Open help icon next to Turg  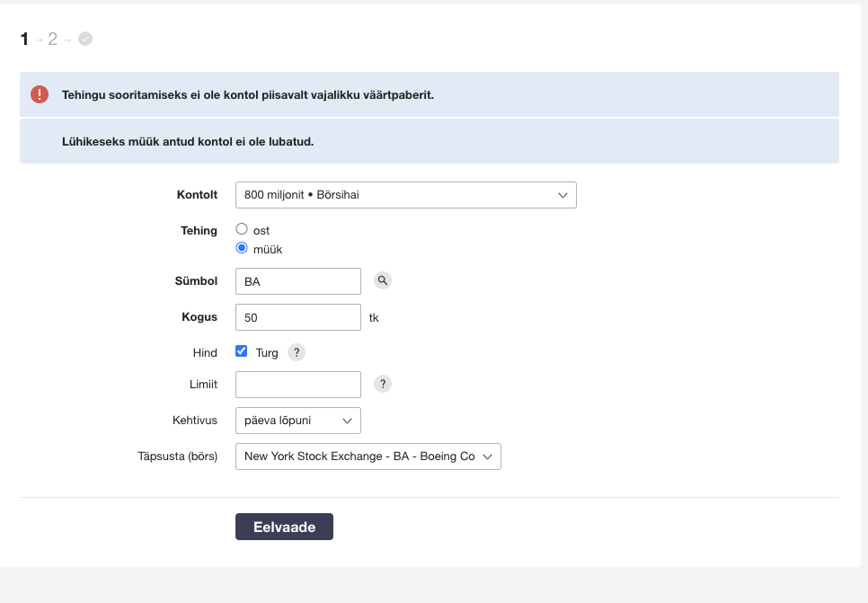point(297,352)
